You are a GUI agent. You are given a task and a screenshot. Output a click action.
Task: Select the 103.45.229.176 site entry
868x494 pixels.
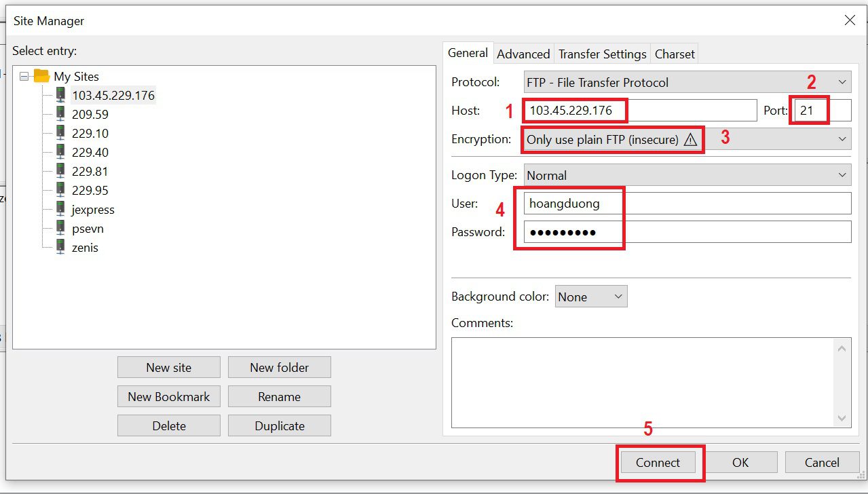pos(113,95)
